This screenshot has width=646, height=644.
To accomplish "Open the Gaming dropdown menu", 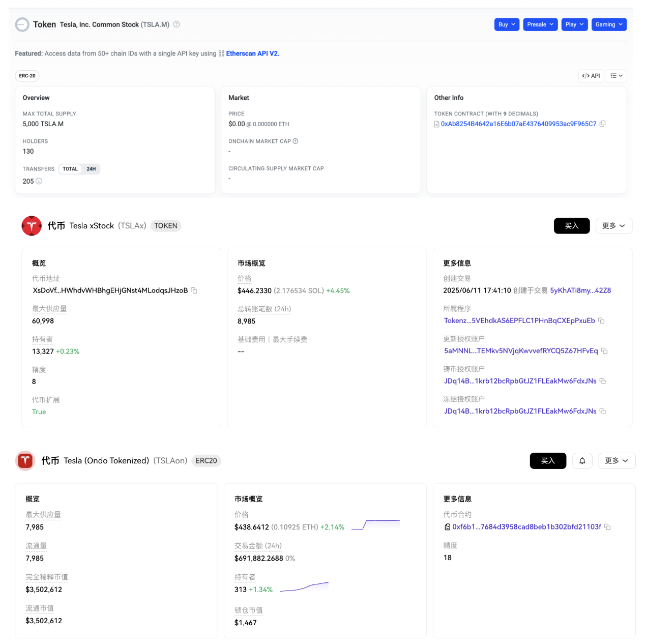I will pos(608,24).
